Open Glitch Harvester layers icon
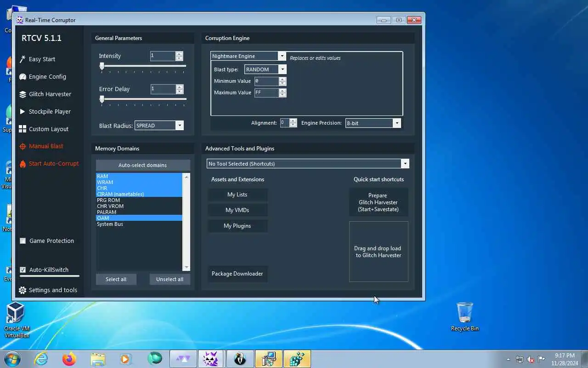The width and height of the screenshot is (588, 368). click(23, 94)
